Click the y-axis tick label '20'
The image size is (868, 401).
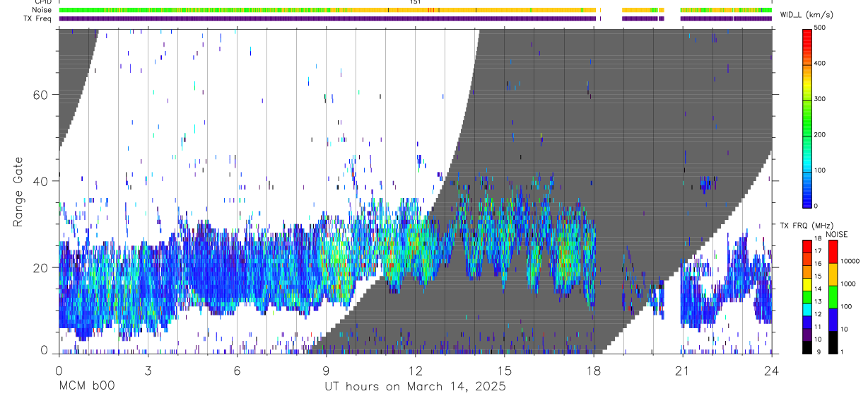pyautogui.click(x=40, y=267)
